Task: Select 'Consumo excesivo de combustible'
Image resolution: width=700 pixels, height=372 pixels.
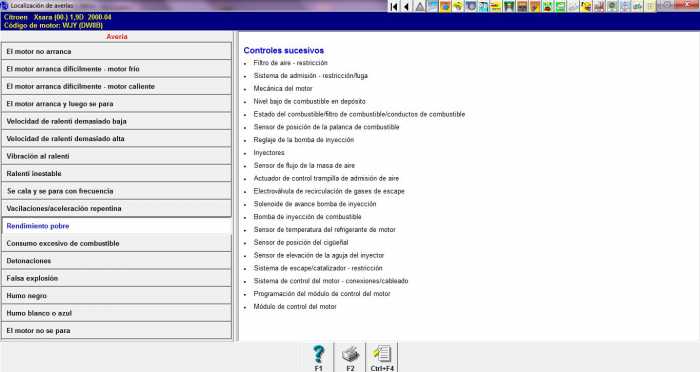Action: click(117, 243)
